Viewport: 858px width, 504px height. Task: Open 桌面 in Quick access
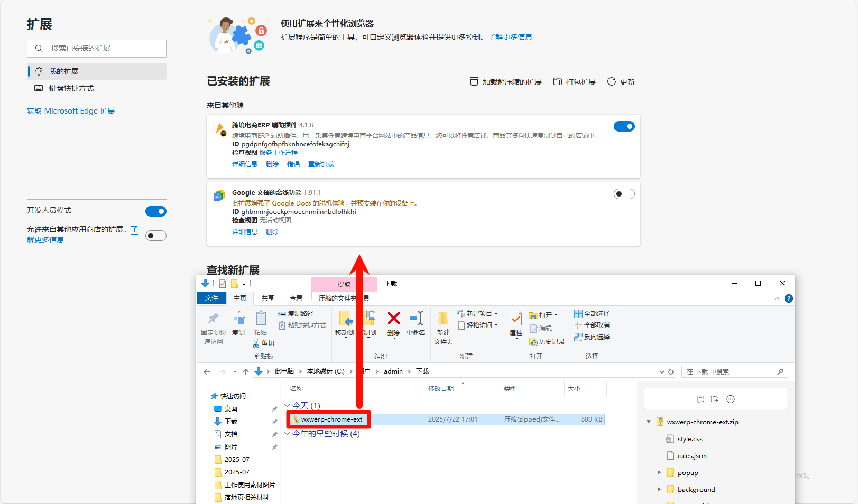click(x=231, y=409)
